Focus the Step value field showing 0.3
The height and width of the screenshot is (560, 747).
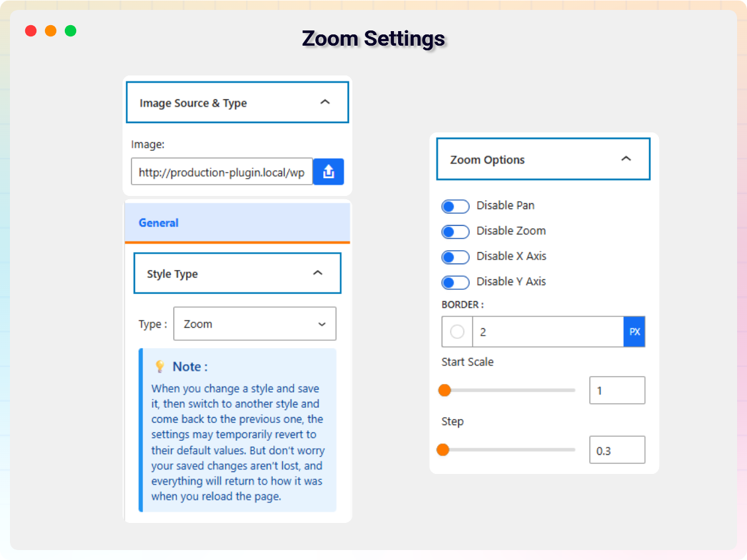[x=617, y=451]
